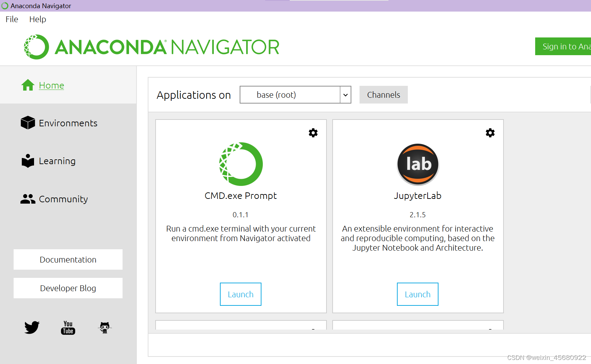Viewport: 591px width, 364px height.
Task: Open Anaconda's Twitter page icon
Action: (x=32, y=328)
